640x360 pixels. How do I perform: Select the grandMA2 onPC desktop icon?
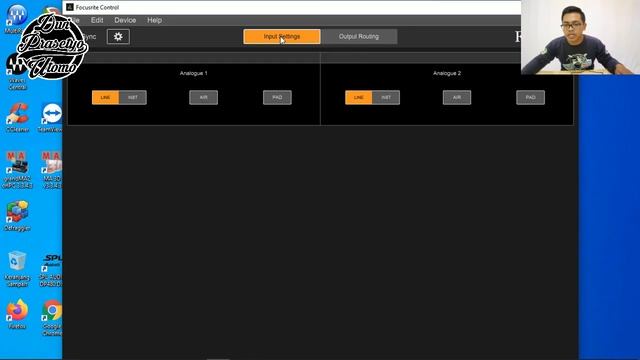coord(17,169)
